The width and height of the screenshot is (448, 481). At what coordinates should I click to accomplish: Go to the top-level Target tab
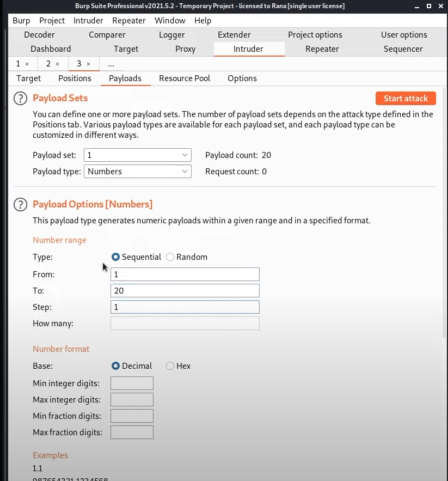tap(126, 49)
